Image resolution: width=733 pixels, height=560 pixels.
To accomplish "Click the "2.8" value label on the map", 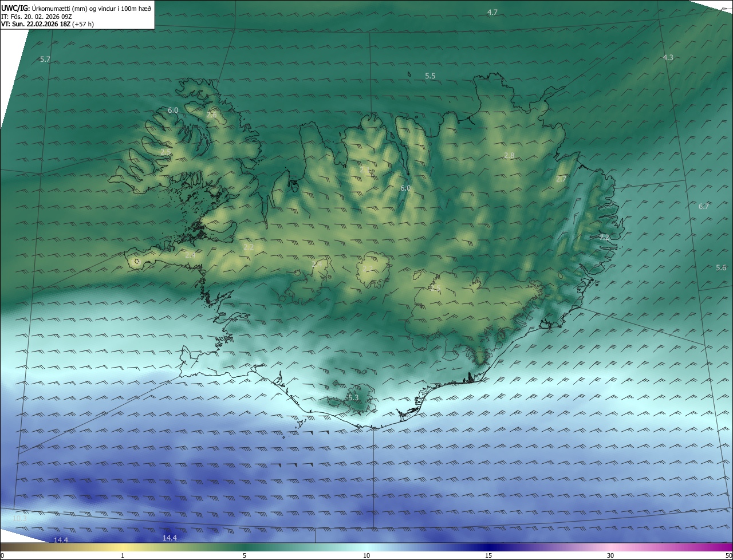I will [509, 156].
